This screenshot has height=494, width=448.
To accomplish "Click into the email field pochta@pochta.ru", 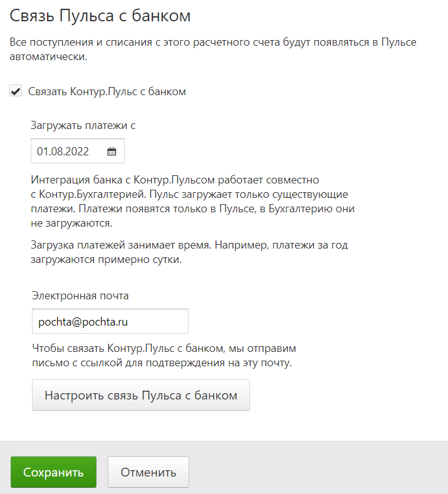I will click(x=110, y=321).
